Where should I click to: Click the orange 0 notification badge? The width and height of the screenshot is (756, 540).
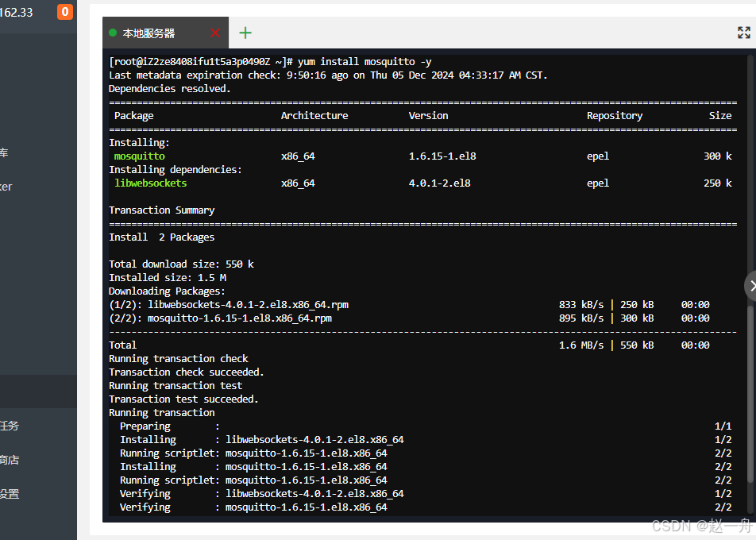[x=65, y=12]
